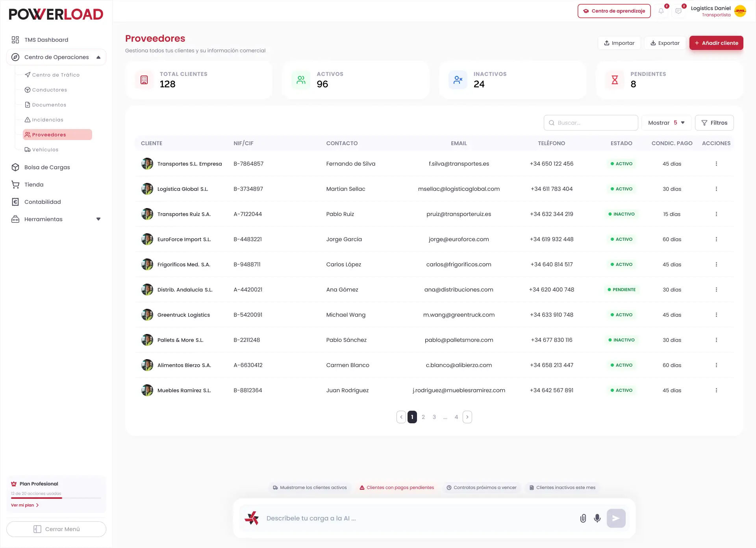The height and width of the screenshot is (548, 756).
Task: Click the send message arrow button
Action: coord(616,518)
